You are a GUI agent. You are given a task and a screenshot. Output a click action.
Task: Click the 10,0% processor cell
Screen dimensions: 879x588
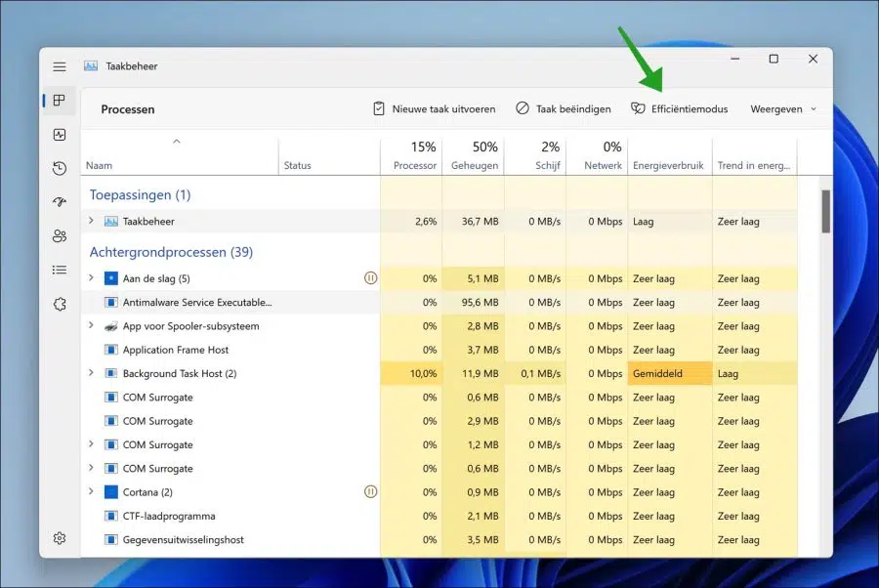coord(411,373)
